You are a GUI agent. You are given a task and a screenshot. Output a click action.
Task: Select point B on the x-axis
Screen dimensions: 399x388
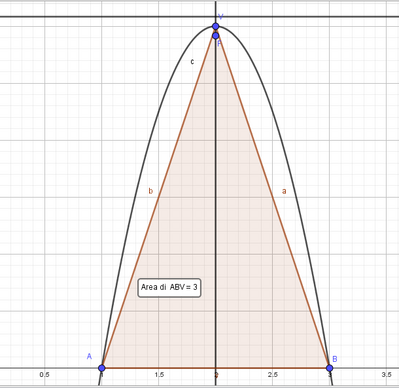point(330,368)
